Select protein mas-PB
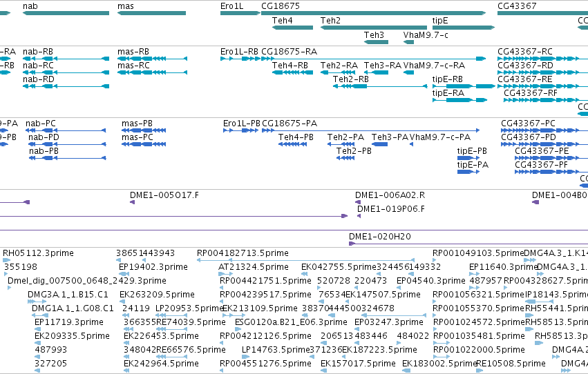The height and width of the screenshot is (374, 588). [144, 130]
